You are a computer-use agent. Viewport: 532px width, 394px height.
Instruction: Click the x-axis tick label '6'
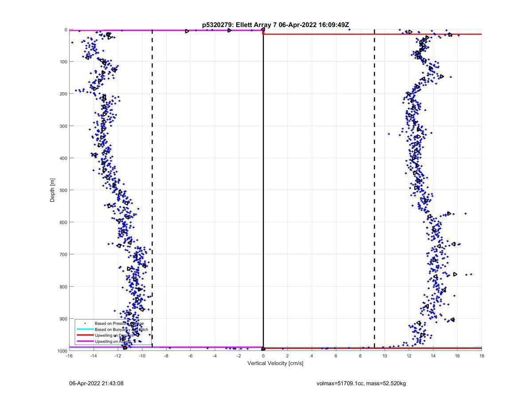coord(336,356)
